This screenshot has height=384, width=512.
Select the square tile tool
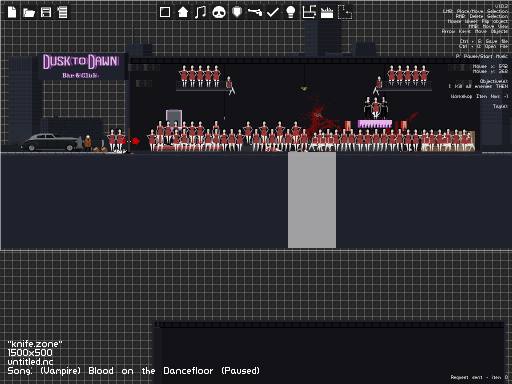tap(165, 12)
